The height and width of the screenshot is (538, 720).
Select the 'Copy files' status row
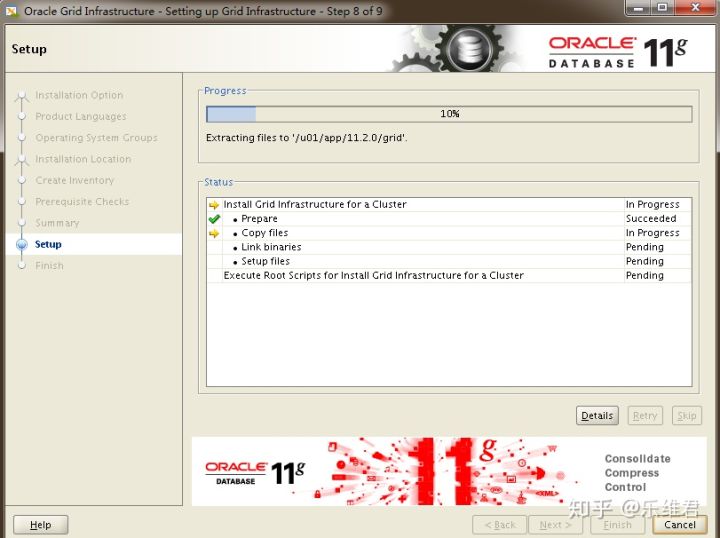click(449, 233)
